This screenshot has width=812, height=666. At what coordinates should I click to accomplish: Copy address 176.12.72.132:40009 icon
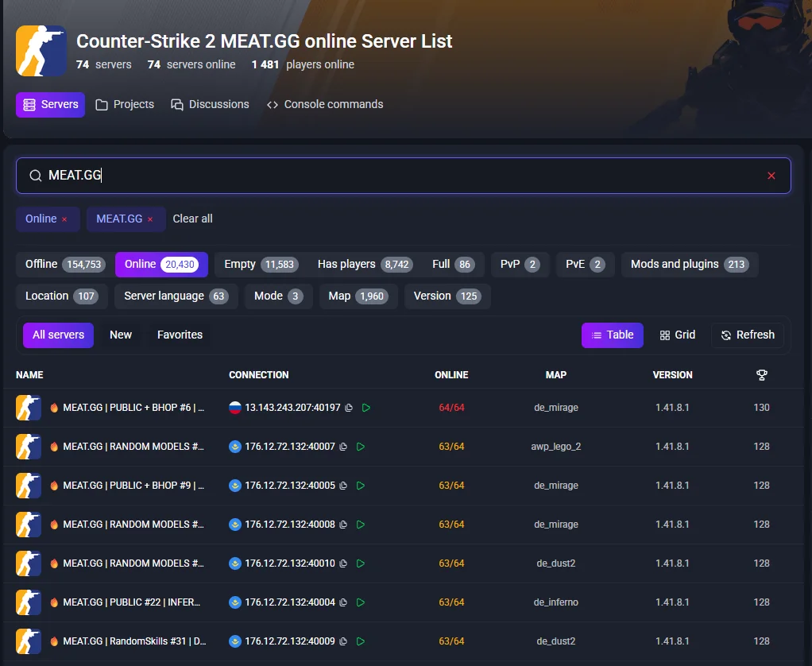[343, 641]
